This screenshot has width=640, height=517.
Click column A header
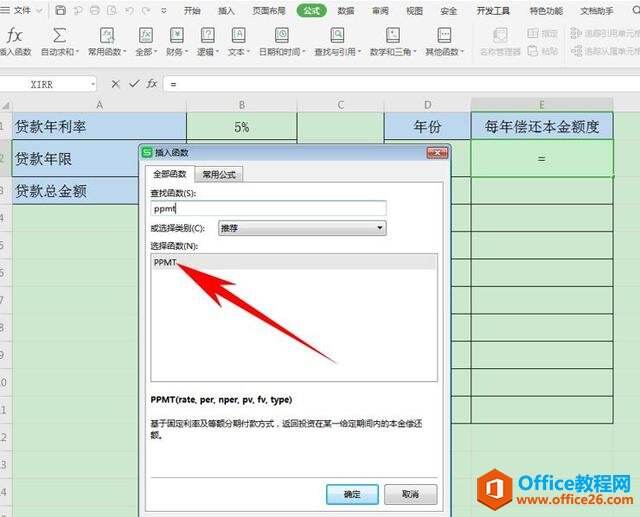tap(99, 105)
